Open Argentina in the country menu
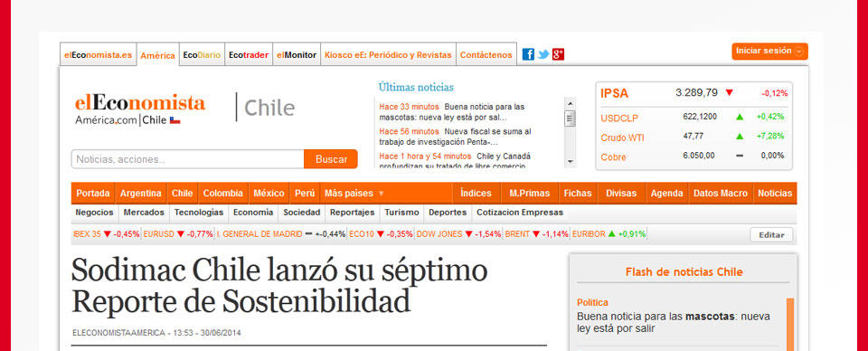This screenshot has width=868, height=351. point(141,194)
